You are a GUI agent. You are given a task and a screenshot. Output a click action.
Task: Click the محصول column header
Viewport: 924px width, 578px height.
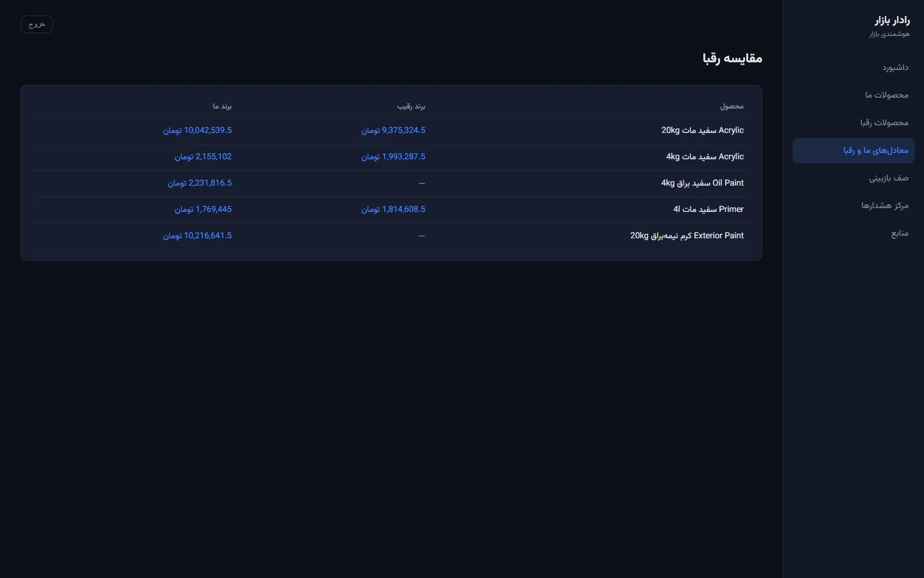click(x=732, y=106)
